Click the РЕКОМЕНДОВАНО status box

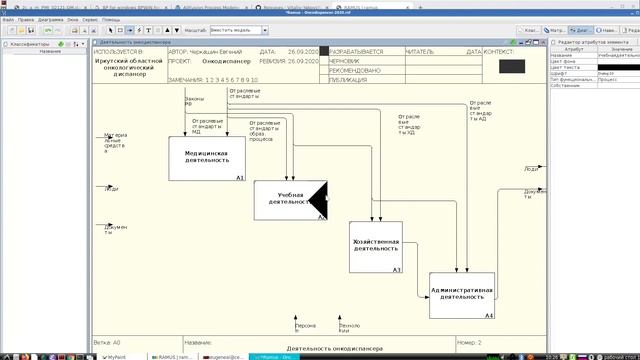point(324,70)
